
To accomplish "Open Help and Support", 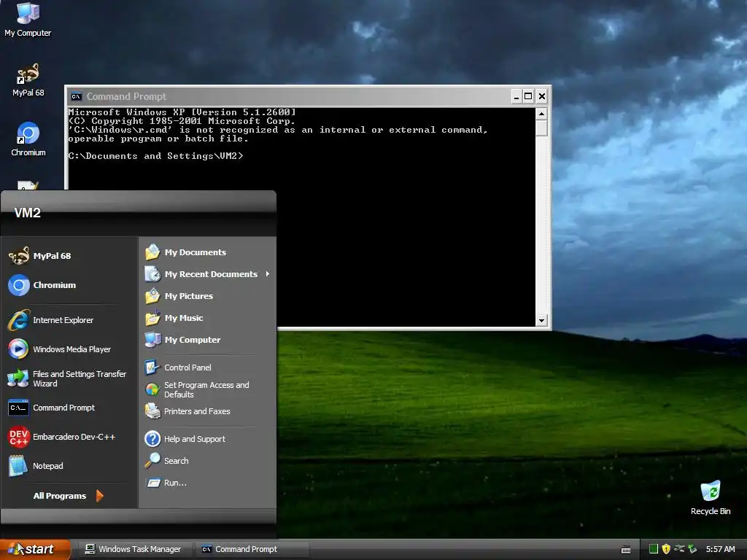I will [207, 439].
